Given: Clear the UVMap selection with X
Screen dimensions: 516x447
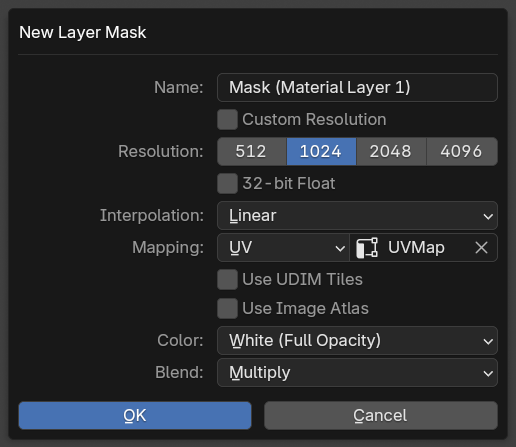Looking at the screenshot, I should (481, 248).
